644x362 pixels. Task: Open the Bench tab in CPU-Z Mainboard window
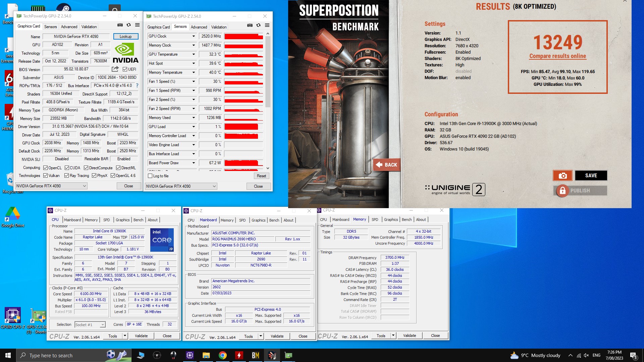(x=274, y=220)
